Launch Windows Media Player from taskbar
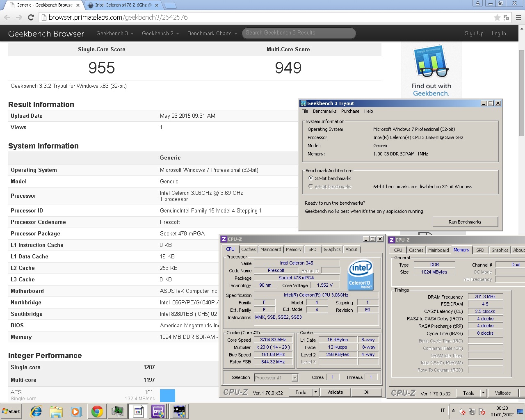 (76, 411)
